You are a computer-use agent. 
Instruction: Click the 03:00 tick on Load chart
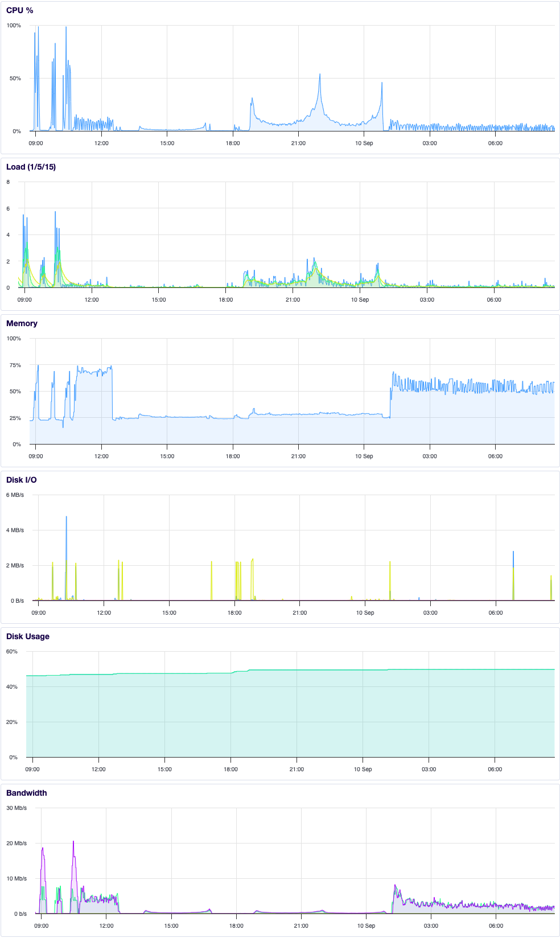(x=427, y=300)
